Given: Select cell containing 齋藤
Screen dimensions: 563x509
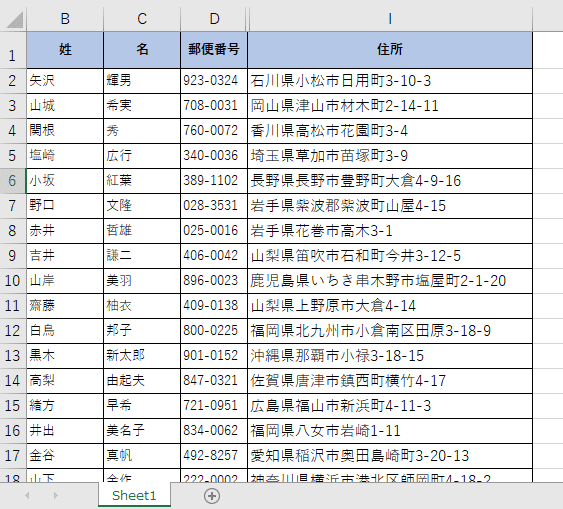Looking at the screenshot, I should coord(65,306).
